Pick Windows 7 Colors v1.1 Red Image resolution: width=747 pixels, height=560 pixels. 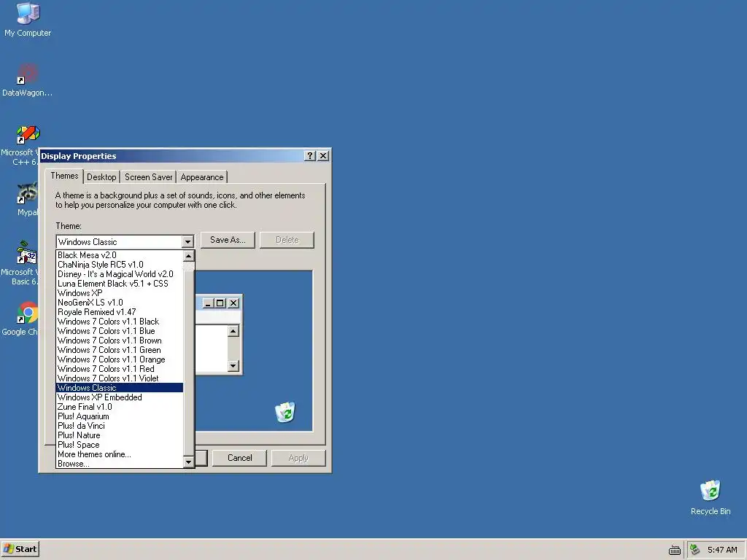(120, 369)
